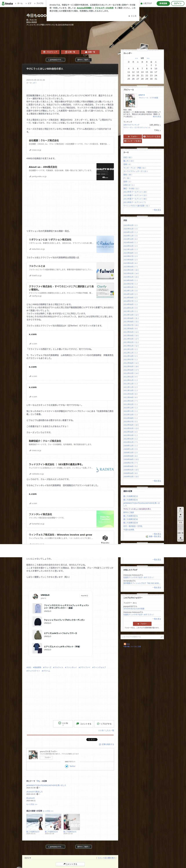186x868 pixels.
Task: Expand self-introduction with 続きを見る
Action: point(157,117)
